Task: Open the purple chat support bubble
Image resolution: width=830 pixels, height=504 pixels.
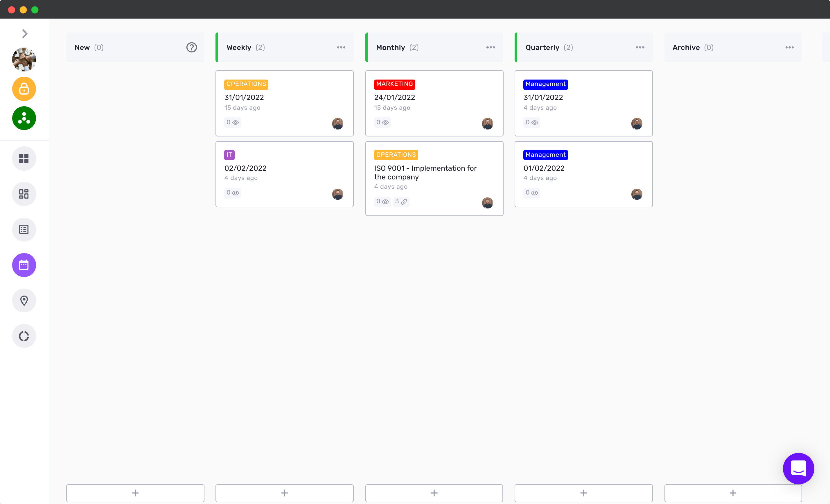Action: [798, 468]
